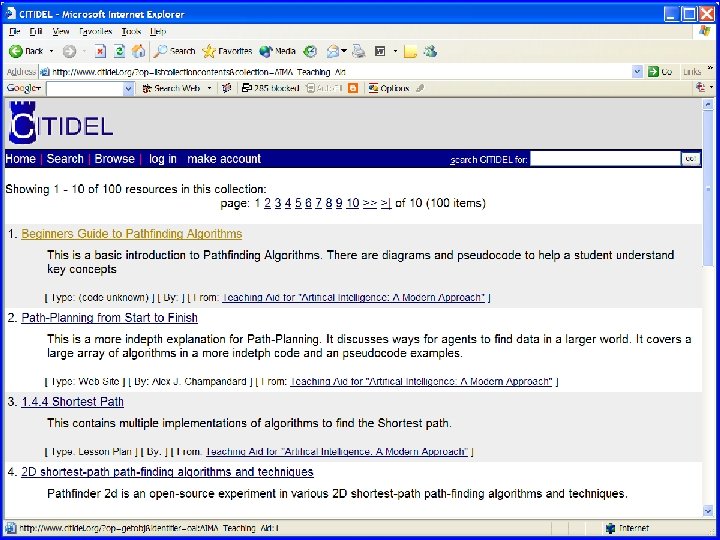
Task: Go to page 10 of results
Action: (353, 203)
